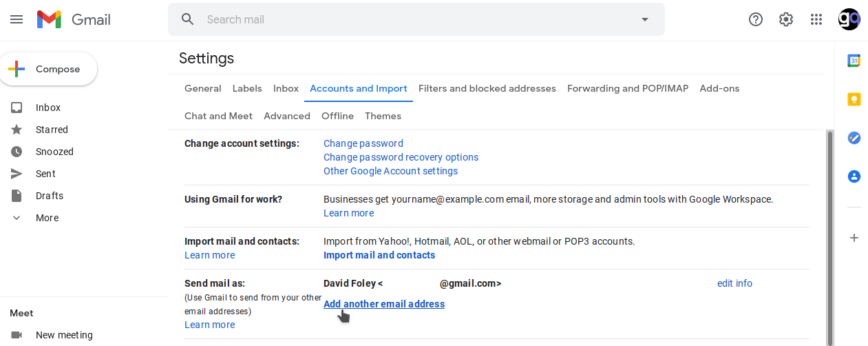Click the Snoozed clock icon

click(x=17, y=152)
